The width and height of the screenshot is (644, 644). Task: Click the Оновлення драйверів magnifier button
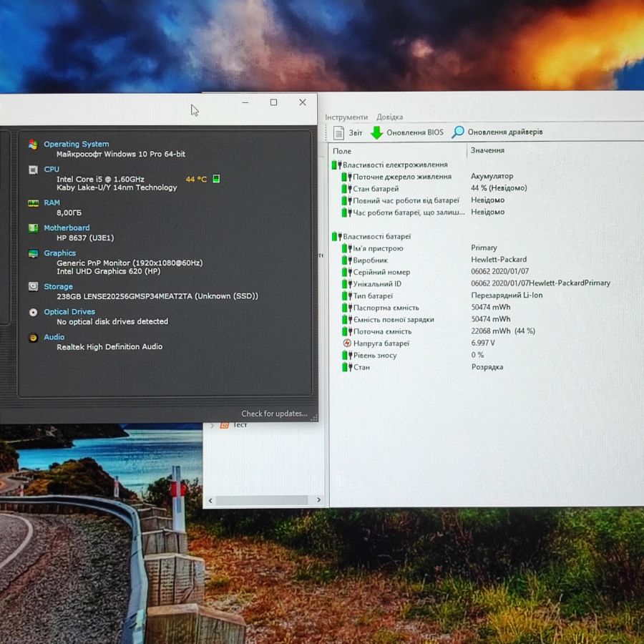[x=497, y=132]
